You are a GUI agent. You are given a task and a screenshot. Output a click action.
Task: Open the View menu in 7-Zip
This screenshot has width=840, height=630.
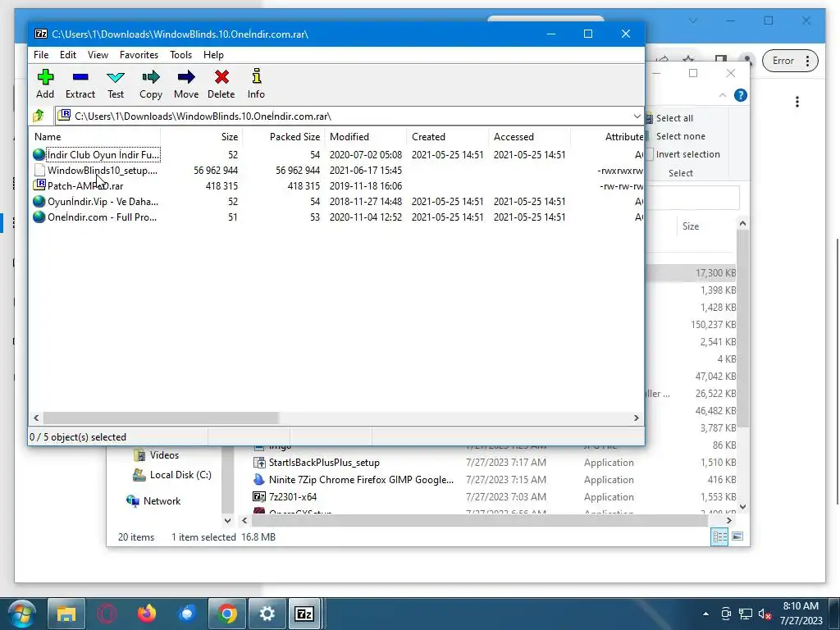[98, 55]
